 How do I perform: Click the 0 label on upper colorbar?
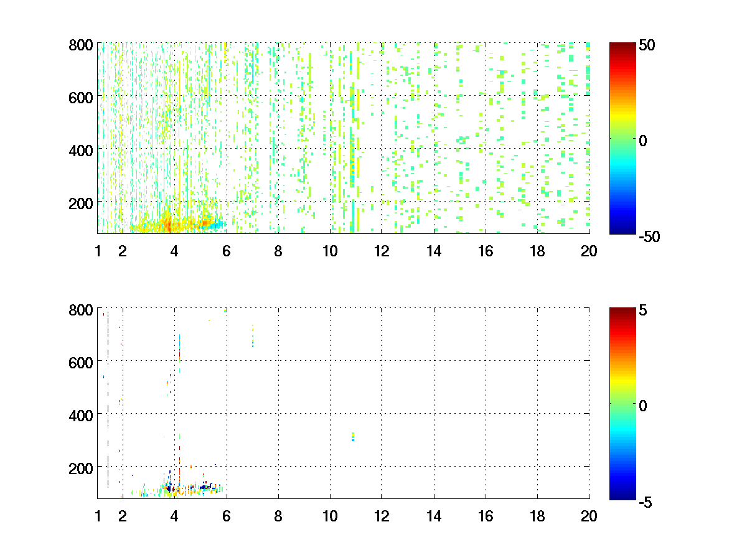[x=644, y=140]
